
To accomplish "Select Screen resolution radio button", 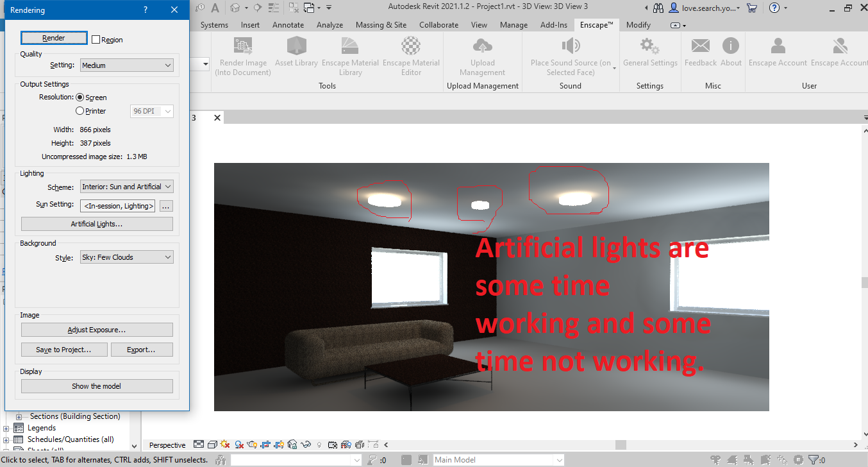I will (80, 98).
